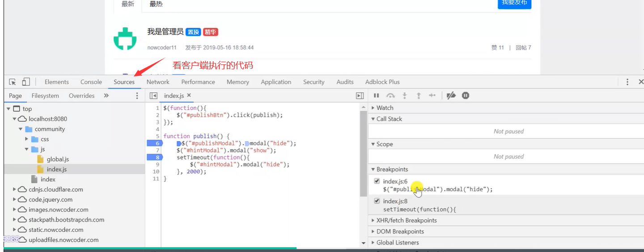Switch navigator to Filesystem tab
This screenshot has height=252, width=644.
(45, 96)
